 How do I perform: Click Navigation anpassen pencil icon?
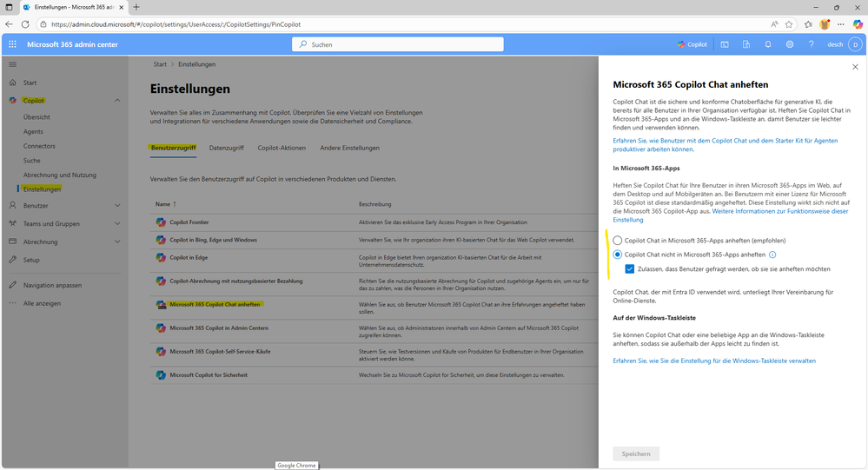tap(12, 285)
